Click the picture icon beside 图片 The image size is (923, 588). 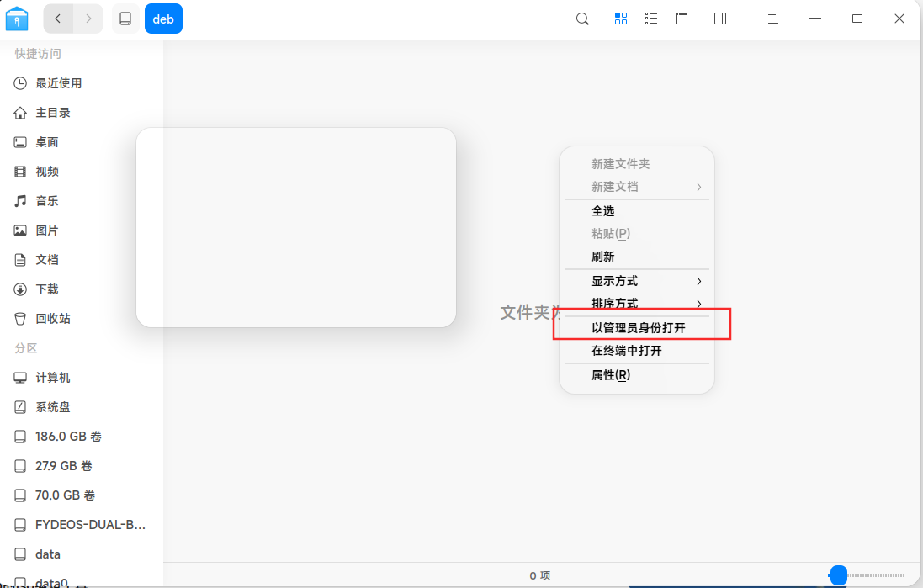(20, 230)
